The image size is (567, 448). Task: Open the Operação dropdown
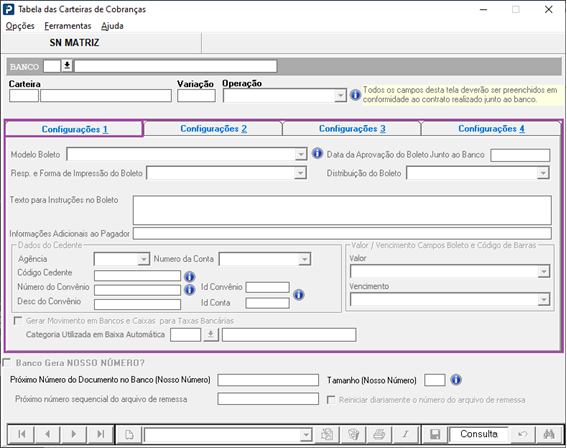tap(340, 95)
